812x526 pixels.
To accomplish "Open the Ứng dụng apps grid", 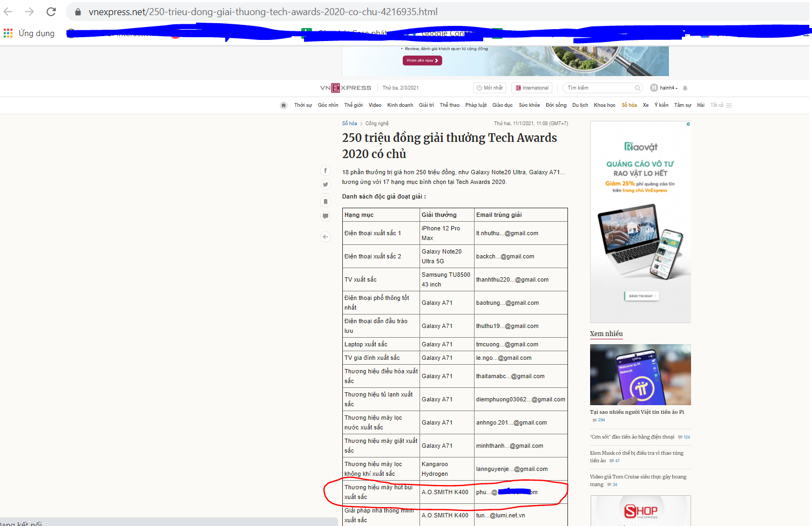I will click(8, 33).
